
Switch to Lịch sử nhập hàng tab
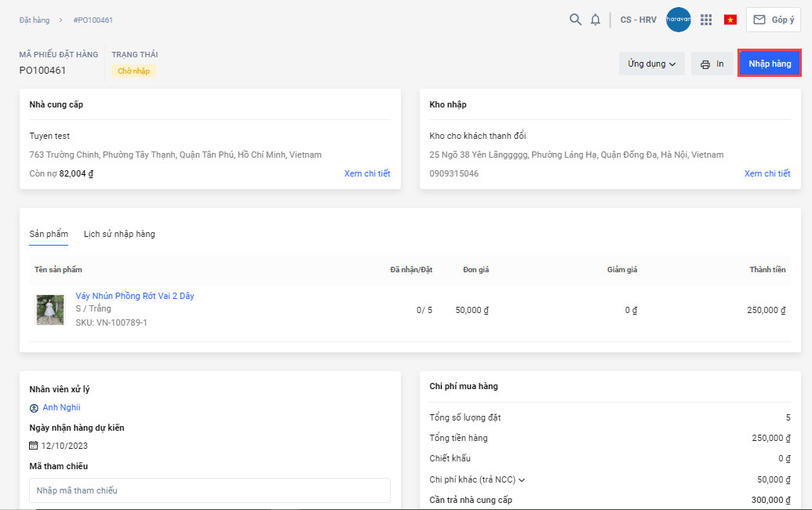click(x=119, y=234)
